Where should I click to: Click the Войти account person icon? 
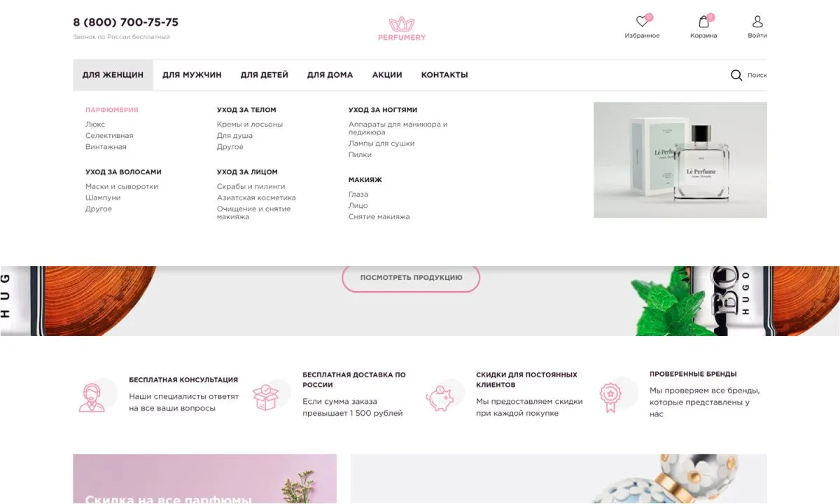757,22
